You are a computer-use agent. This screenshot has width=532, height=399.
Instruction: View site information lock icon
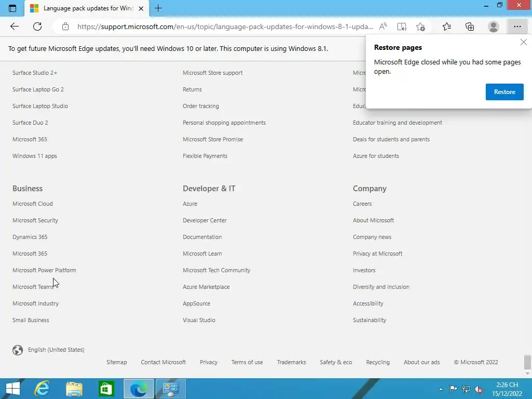click(65, 26)
